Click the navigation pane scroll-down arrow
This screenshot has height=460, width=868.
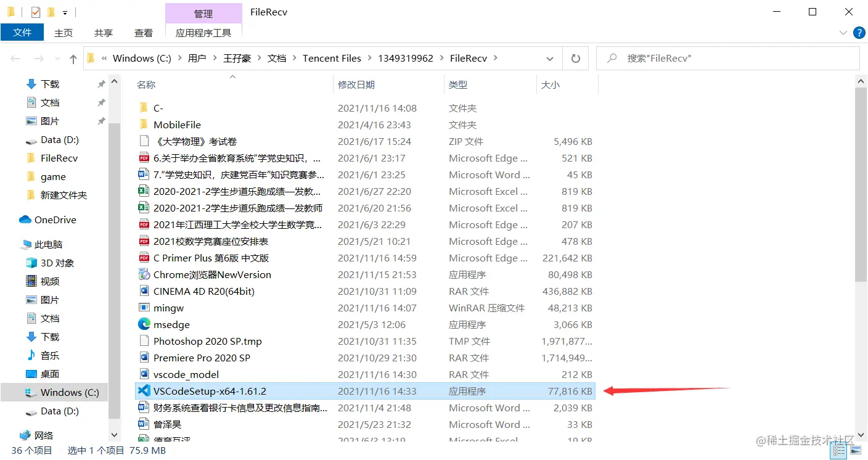(x=114, y=435)
